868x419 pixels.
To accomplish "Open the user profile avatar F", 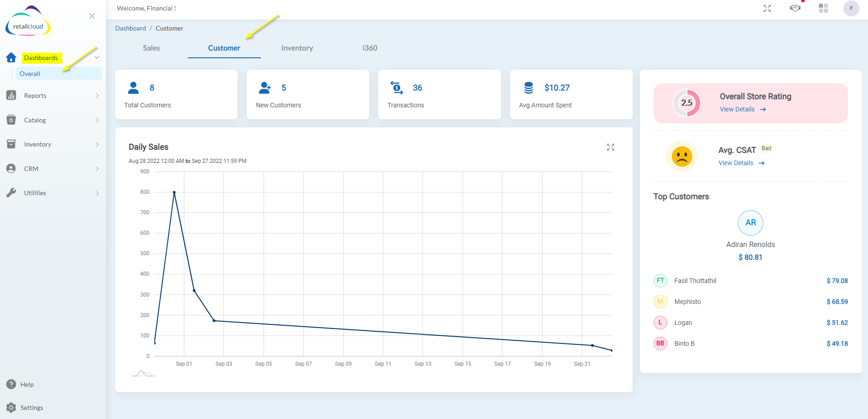I will (851, 8).
